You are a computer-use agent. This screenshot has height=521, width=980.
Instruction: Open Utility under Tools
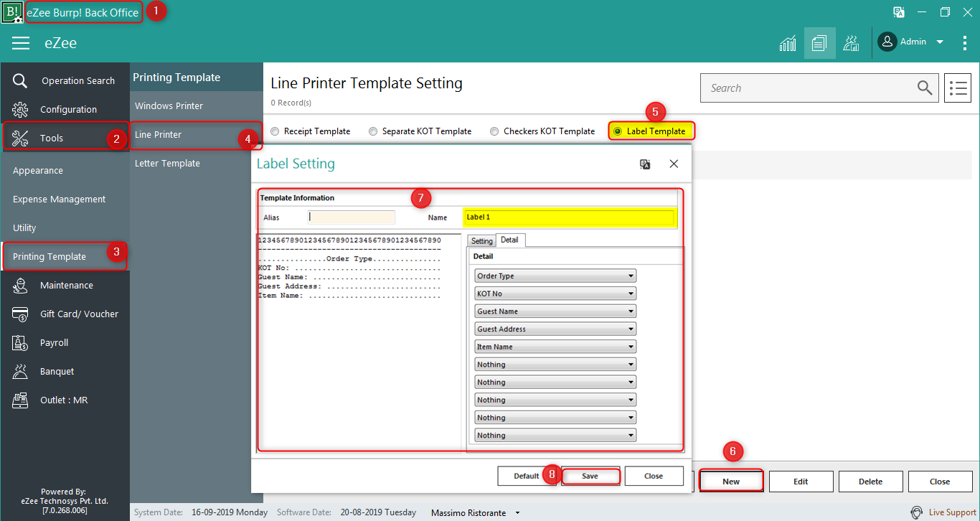(x=24, y=227)
